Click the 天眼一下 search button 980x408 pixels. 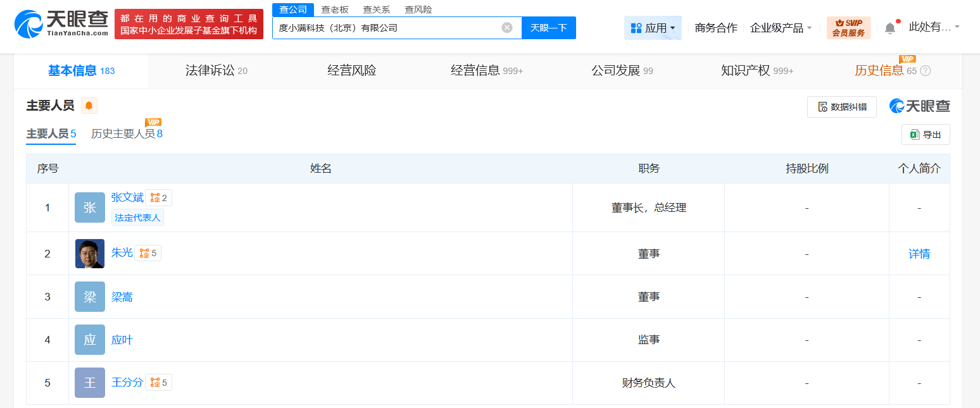[x=548, y=28]
